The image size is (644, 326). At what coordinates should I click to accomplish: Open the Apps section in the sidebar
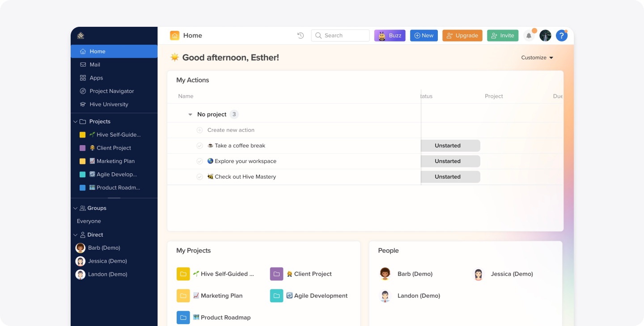[96, 78]
